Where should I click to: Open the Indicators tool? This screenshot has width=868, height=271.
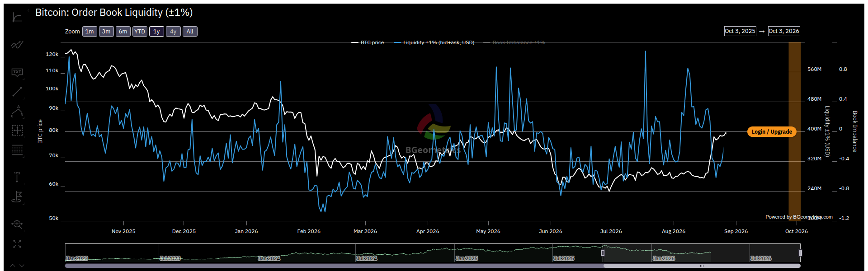[x=17, y=18]
